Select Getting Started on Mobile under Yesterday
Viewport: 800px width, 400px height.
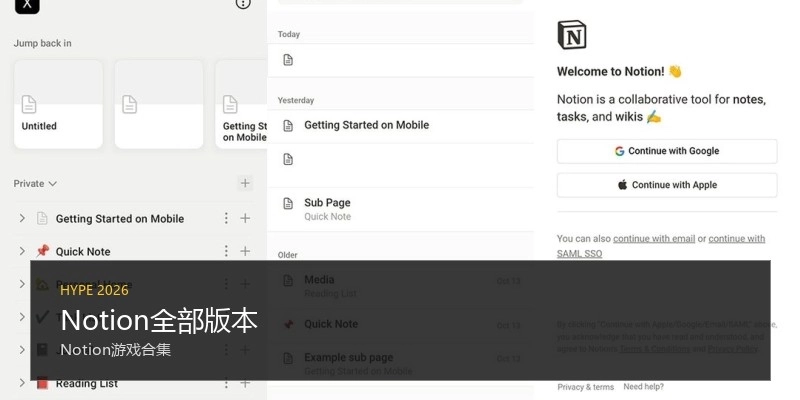(x=366, y=125)
